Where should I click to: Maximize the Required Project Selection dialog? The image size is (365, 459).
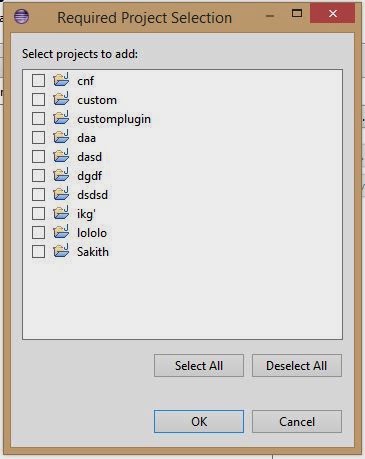[297, 14]
